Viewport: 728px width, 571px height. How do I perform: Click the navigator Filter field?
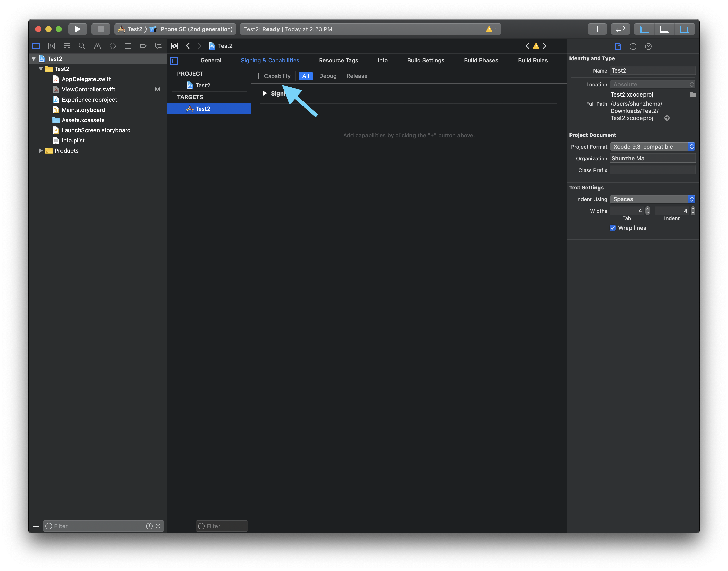point(104,526)
